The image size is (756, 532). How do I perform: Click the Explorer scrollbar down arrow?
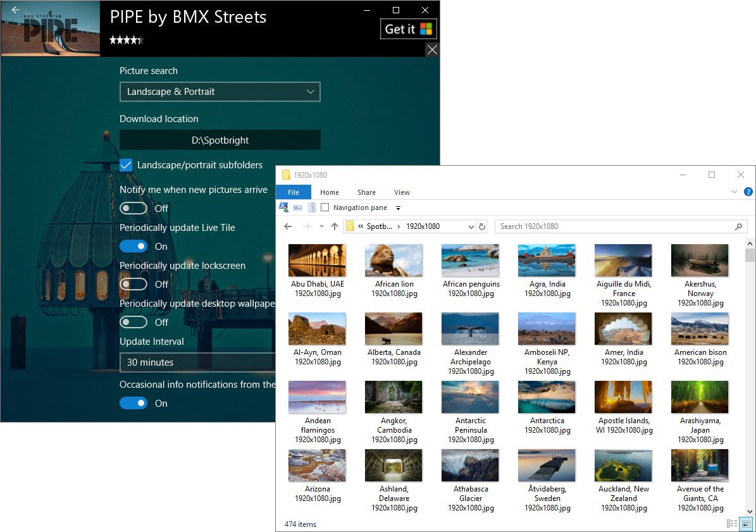click(x=750, y=512)
